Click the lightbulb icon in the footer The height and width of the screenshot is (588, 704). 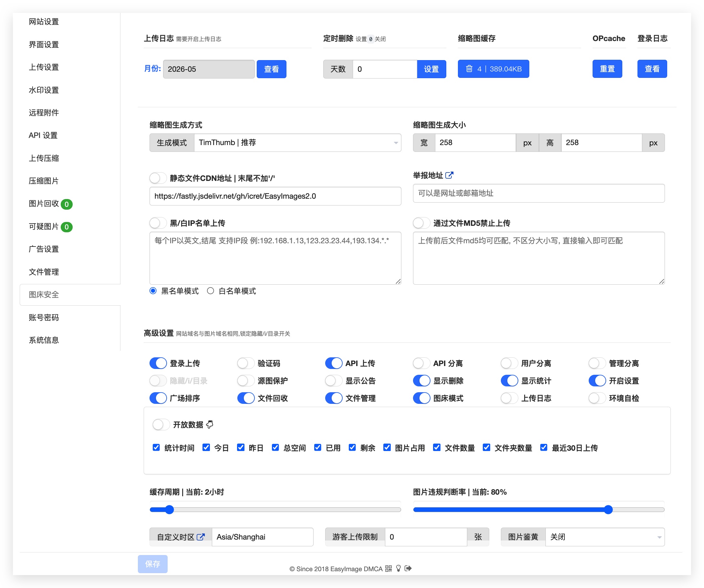coord(398,568)
